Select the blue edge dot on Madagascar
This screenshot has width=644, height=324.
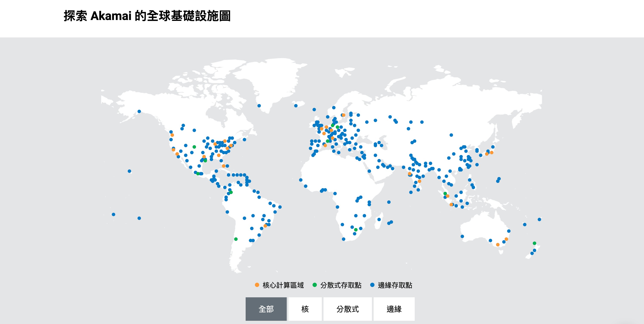(379, 219)
